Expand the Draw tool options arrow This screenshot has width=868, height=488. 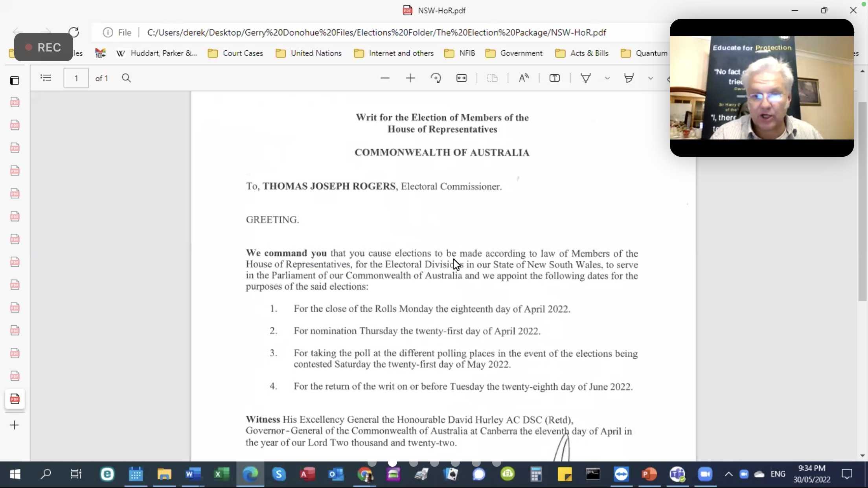pos(607,78)
